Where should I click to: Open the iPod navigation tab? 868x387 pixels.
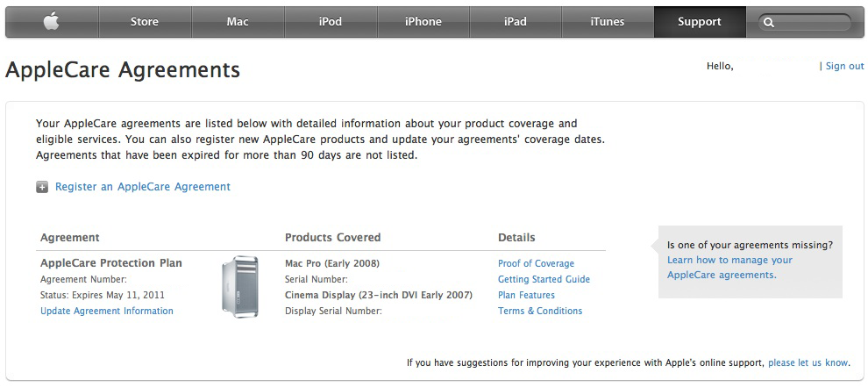331,22
